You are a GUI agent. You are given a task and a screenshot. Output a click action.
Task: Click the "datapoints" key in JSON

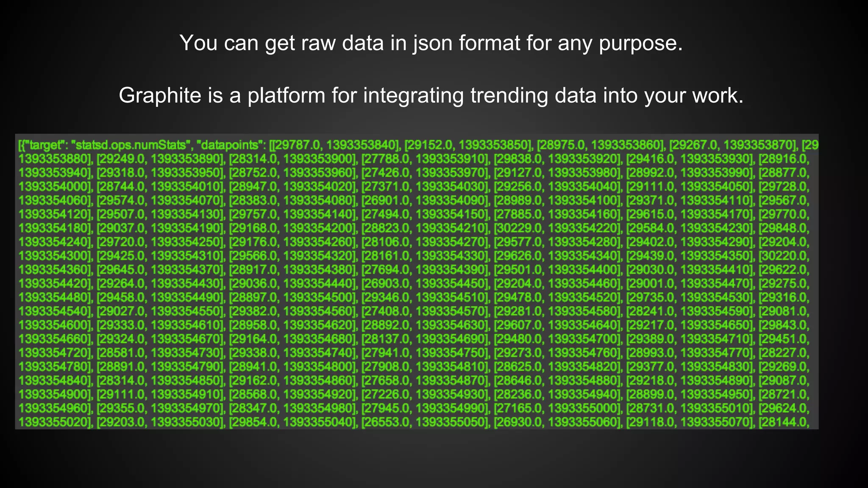(231, 145)
